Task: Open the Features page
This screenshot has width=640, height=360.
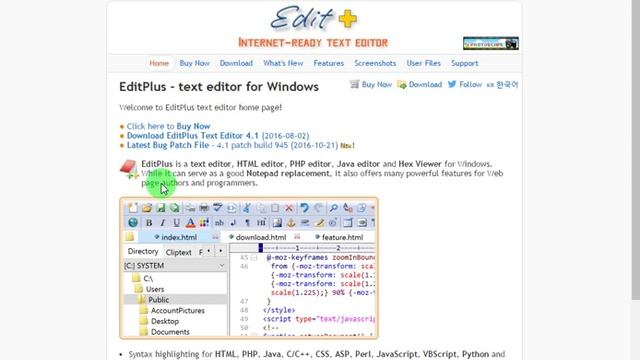Action: [329, 63]
